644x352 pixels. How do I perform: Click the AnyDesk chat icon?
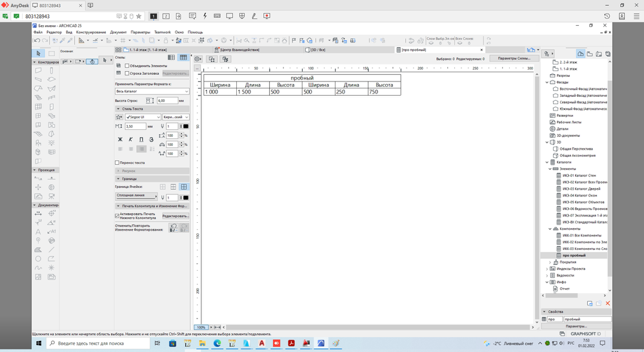192,16
